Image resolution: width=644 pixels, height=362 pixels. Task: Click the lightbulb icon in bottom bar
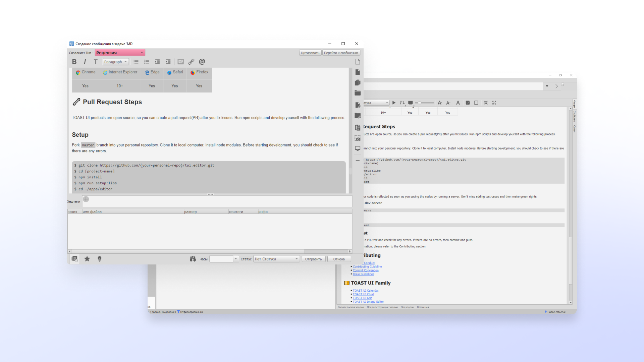pyautogui.click(x=99, y=259)
